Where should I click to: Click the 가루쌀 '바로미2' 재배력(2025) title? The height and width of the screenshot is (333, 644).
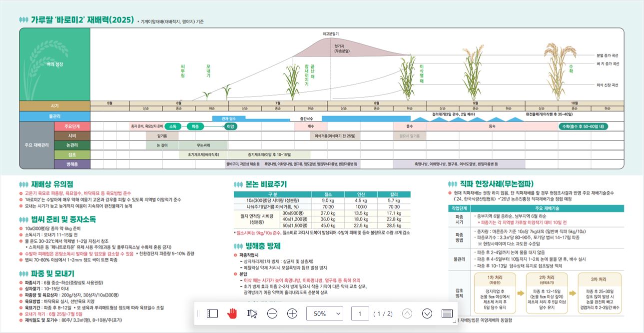(81, 20)
